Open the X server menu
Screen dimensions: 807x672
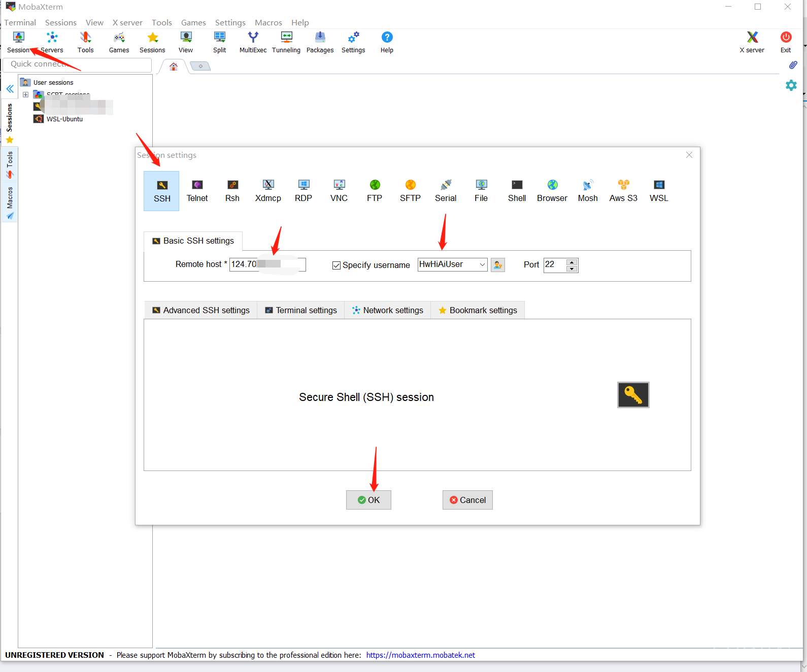tap(127, 22)
